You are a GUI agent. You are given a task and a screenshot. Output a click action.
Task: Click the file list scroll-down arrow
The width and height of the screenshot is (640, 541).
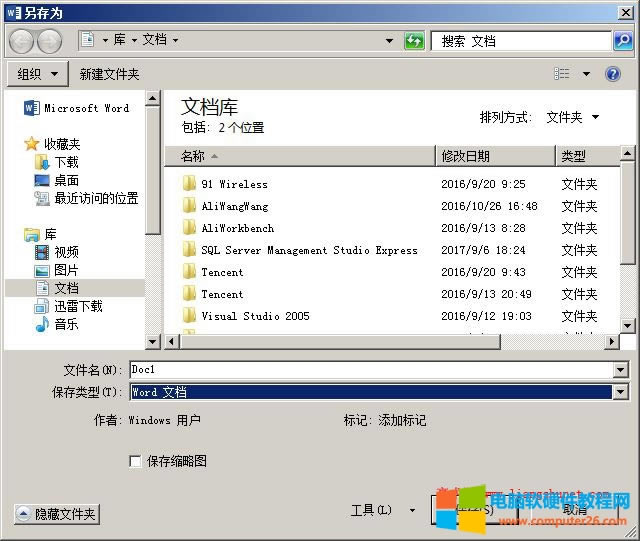click(x=627, y=325)
